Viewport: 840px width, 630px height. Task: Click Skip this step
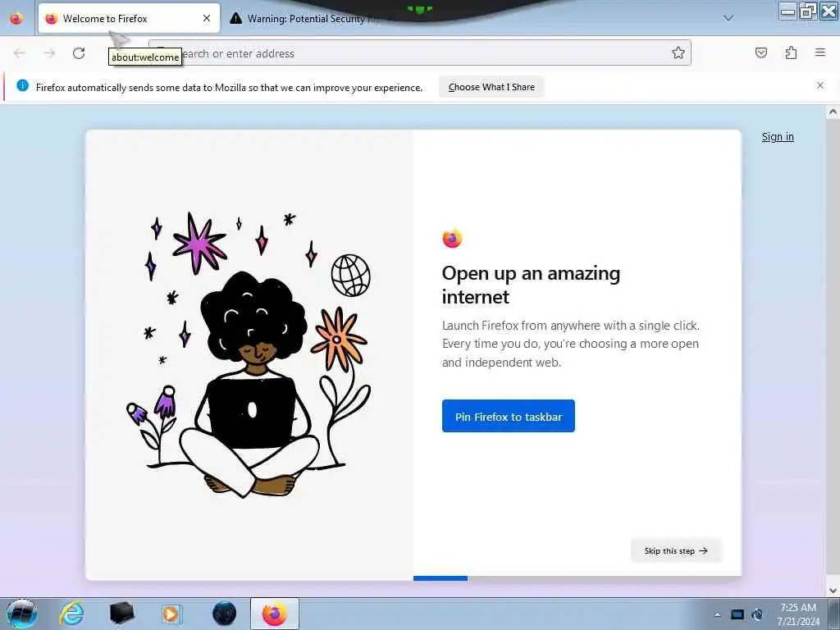[676, 550]
